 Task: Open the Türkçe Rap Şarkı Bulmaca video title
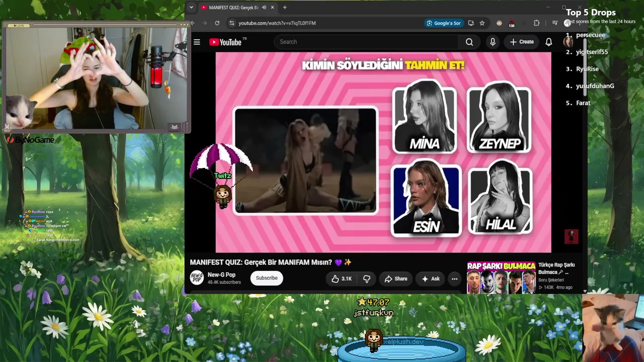pos(556,268)
